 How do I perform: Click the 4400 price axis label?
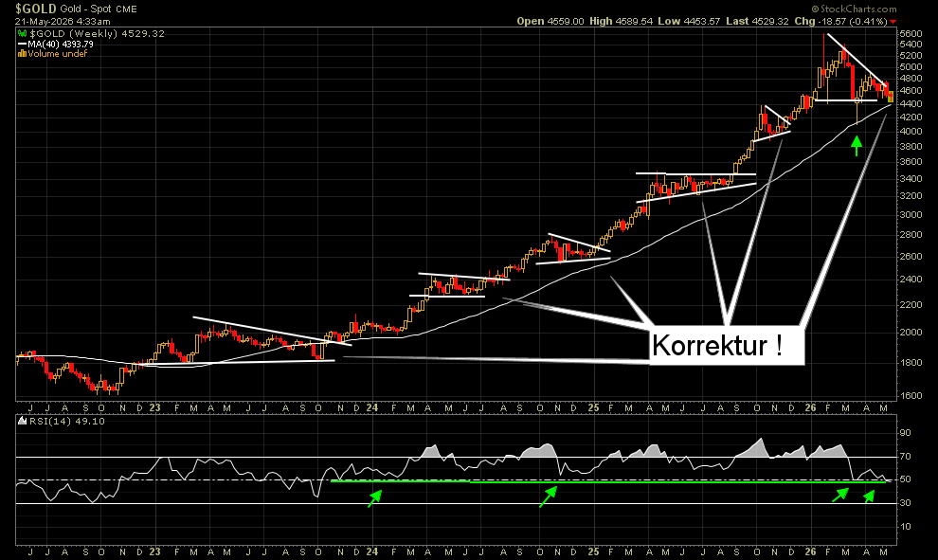click(911, 104)
